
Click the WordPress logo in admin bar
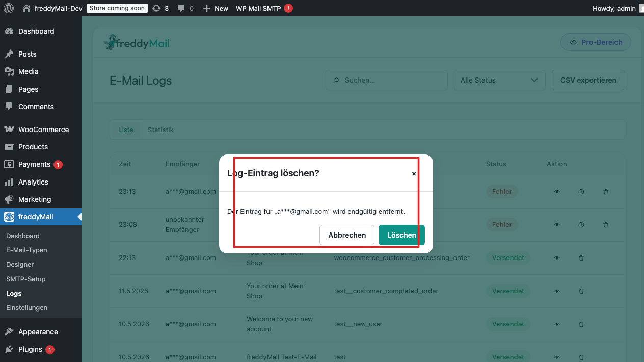click(8, 8)
